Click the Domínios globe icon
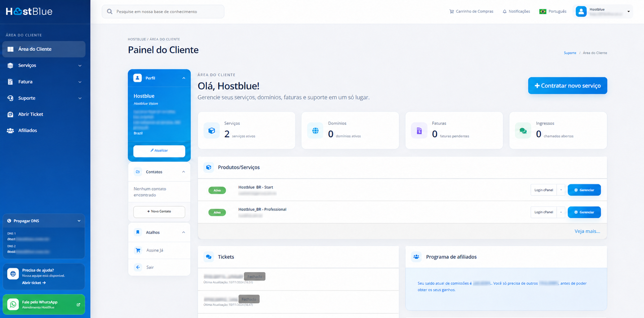 (x=315, y=131)
